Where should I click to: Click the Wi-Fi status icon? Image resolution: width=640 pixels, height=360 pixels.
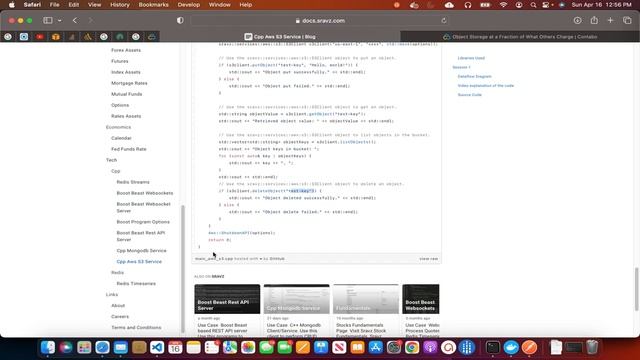click(503, 5)
